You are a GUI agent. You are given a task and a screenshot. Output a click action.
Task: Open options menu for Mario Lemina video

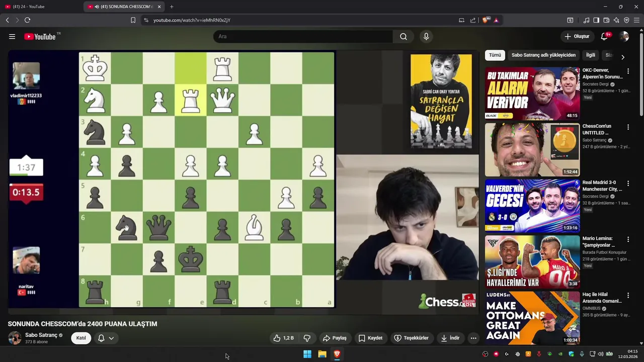pos(628,239)
